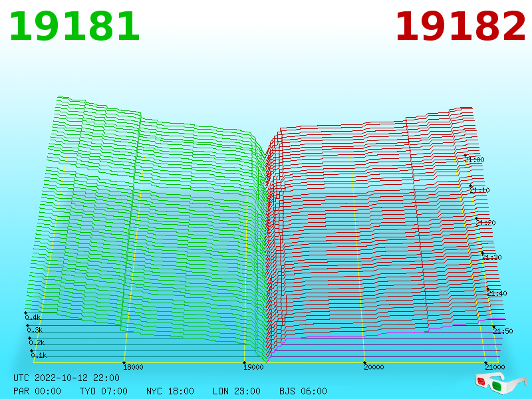The image size is (532, 399).
Task: Click the 21:40 time axis label
Action: point(497,293)
